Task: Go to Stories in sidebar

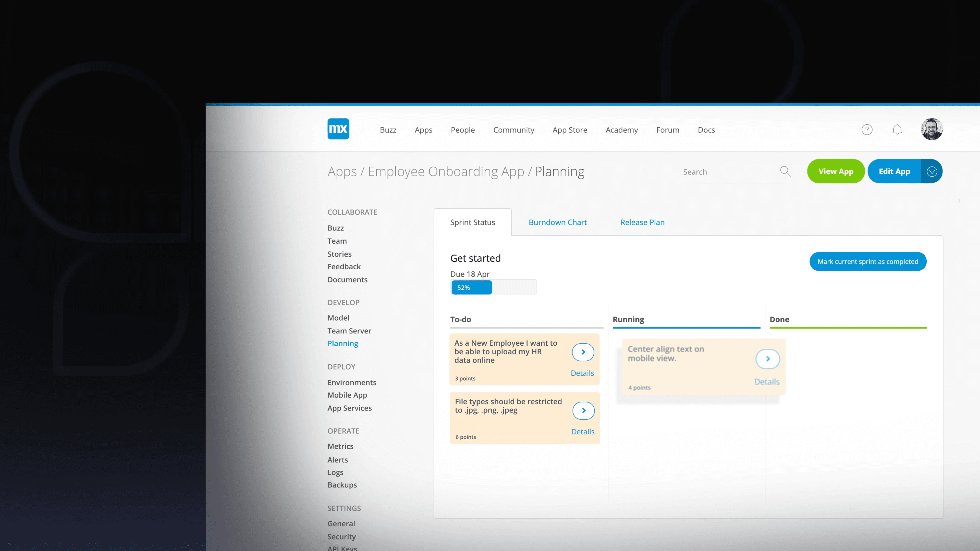Action: tap(339, 254)
